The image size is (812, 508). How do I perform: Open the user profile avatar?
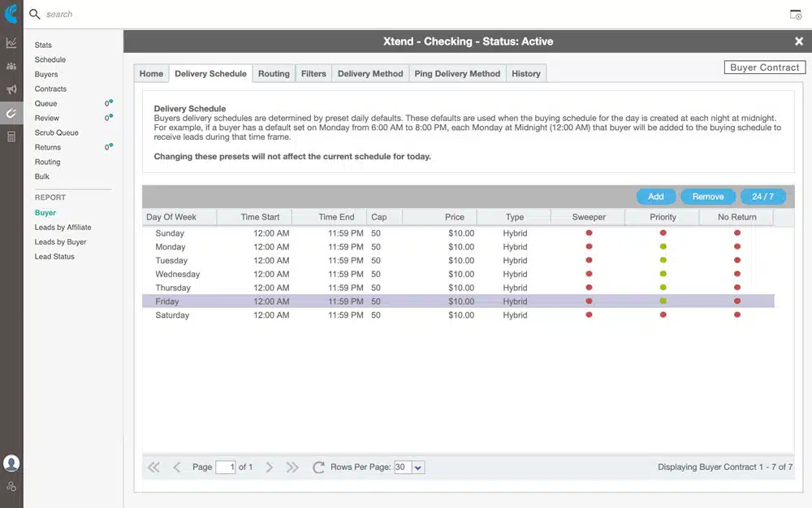tap(11, 463)
